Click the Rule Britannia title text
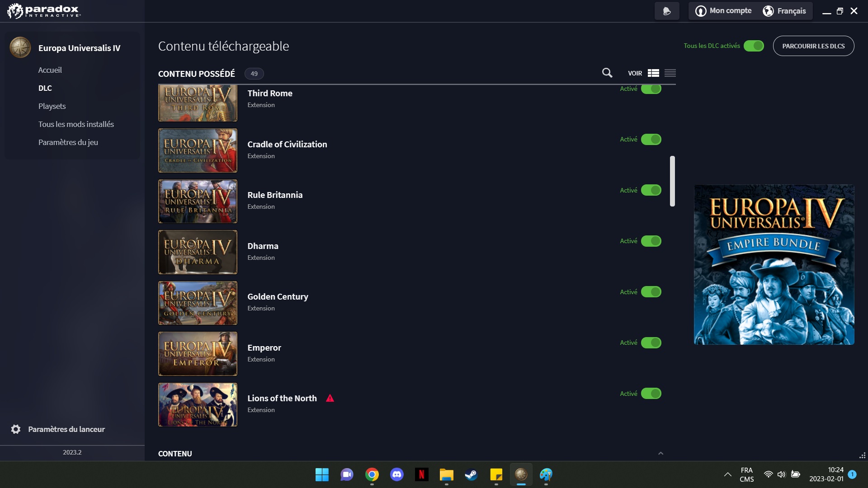The width and height of the screenshot is (868, 488). [x=275, y=195]
